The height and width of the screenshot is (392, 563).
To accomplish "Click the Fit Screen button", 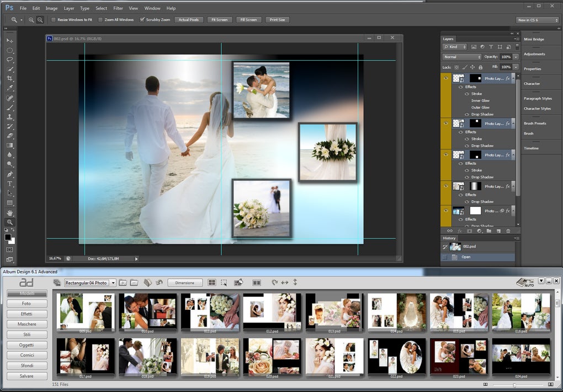I will [219, 20].
